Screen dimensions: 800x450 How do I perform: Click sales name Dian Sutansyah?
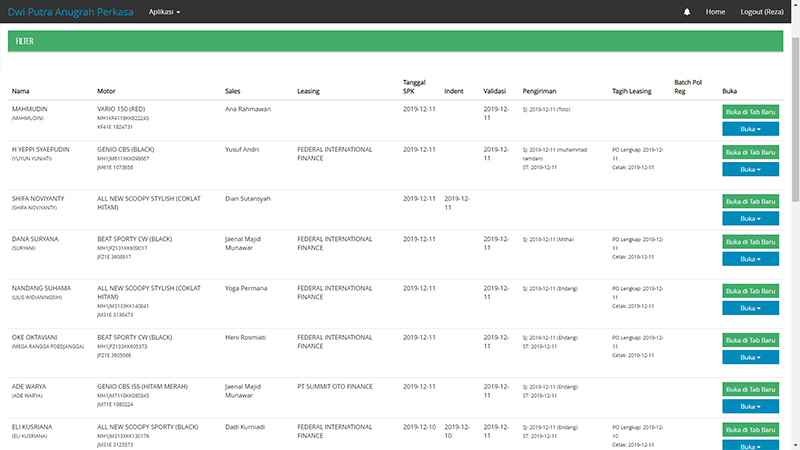pyautogui.click(x=248, y=199)
